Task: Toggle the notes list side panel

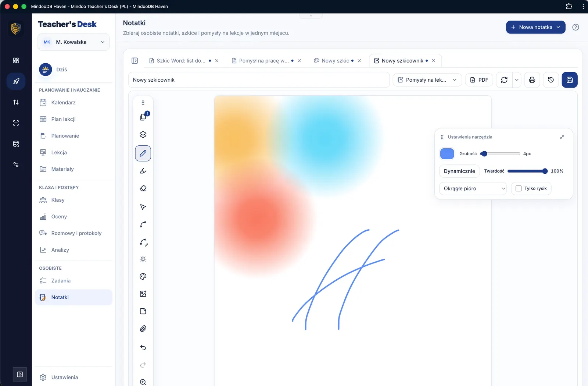Action: click(x=135, y=61)
